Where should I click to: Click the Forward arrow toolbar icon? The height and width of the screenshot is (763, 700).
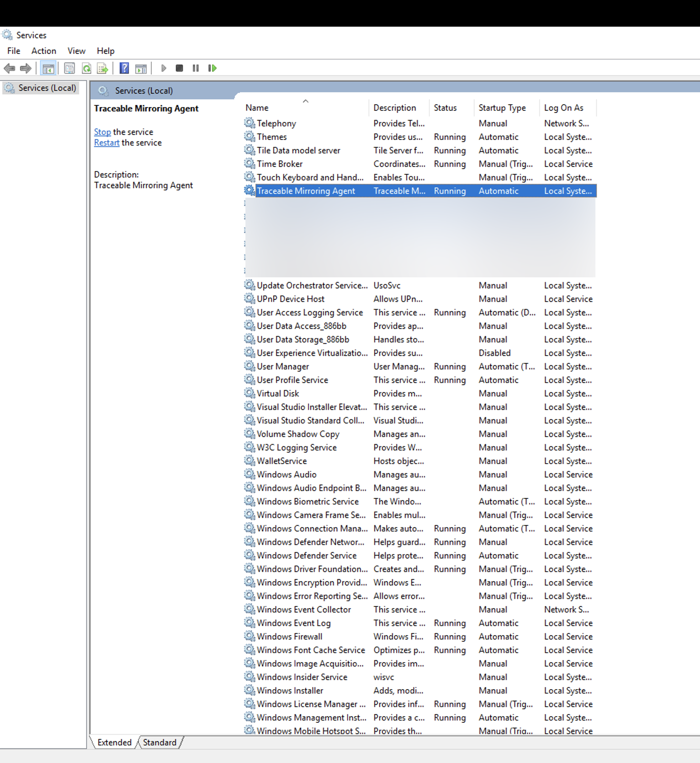(25, 69)
